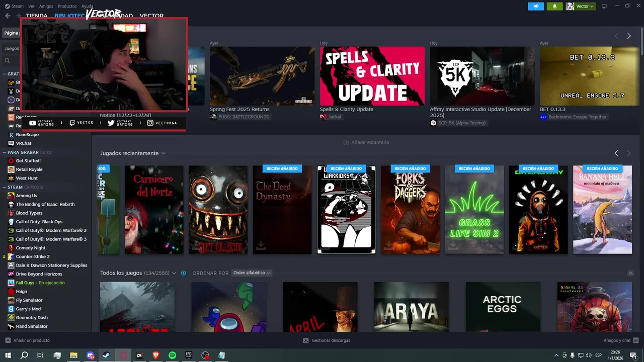Screen dimensions: 644x362
Task: Select Banana Hell game cover
Action: coord(602,210)
